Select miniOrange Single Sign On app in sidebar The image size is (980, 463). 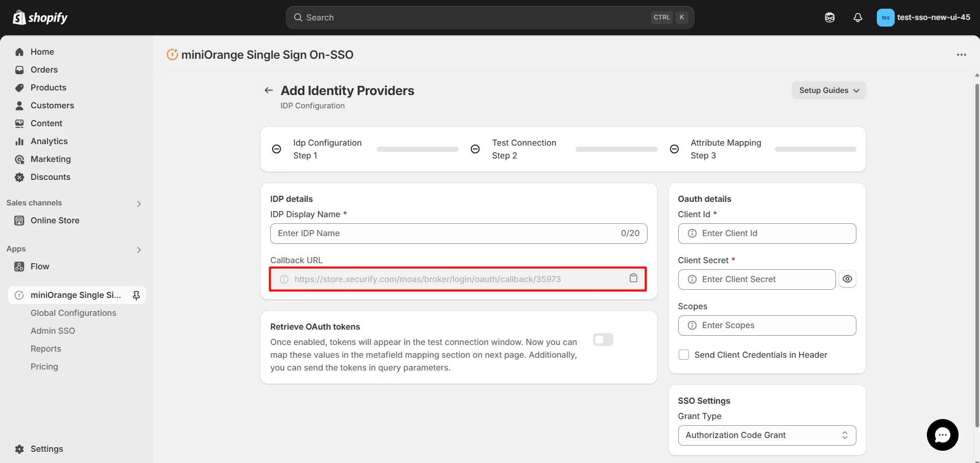click(x=76, y=295)
